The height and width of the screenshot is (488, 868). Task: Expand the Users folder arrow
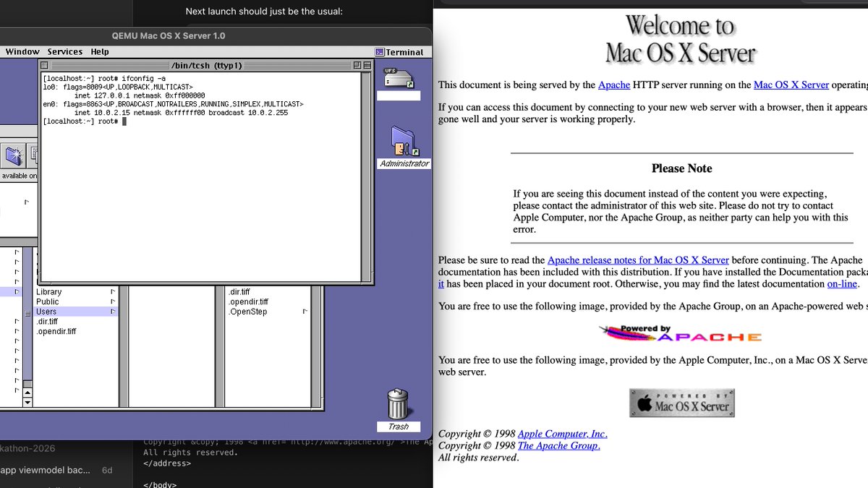pyautogui.click(x=113, y=312)
